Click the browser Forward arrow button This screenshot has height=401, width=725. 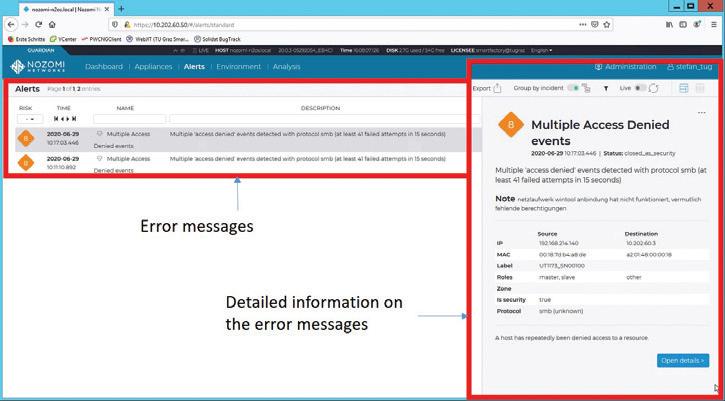pos(25,25)
